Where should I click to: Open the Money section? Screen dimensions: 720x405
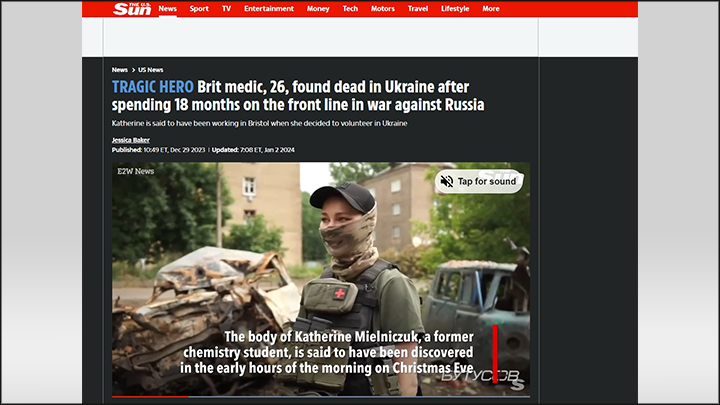click(x=318, y=9)
